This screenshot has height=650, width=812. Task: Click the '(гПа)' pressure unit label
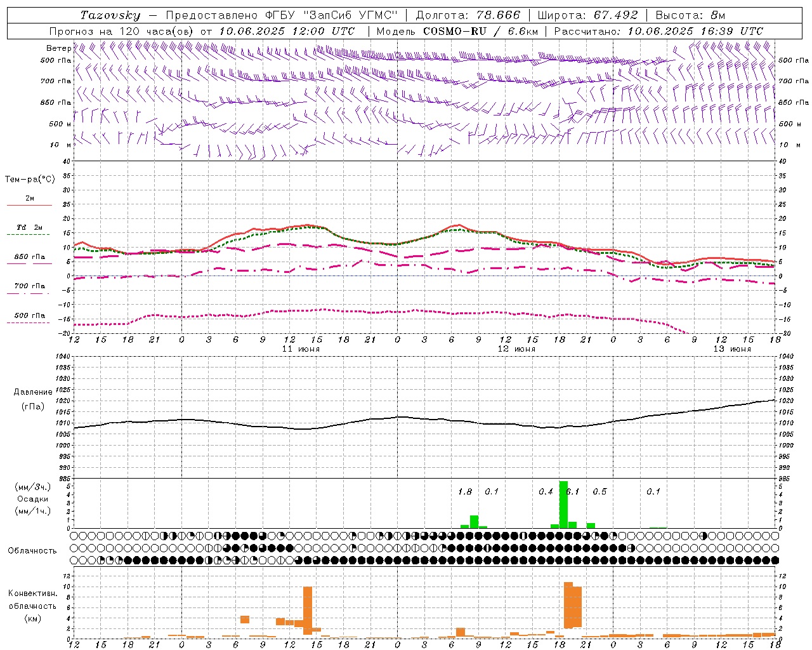point(33,407)
